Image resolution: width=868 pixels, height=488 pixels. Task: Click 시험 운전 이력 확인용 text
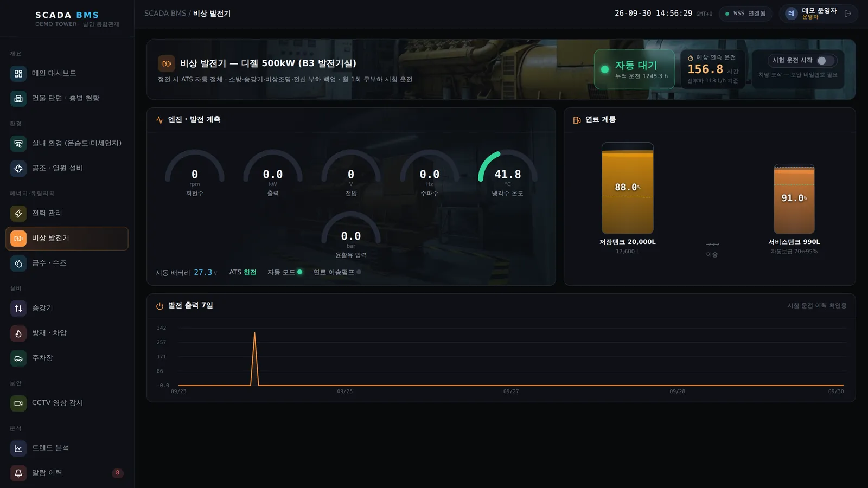[x=817, y=306]
